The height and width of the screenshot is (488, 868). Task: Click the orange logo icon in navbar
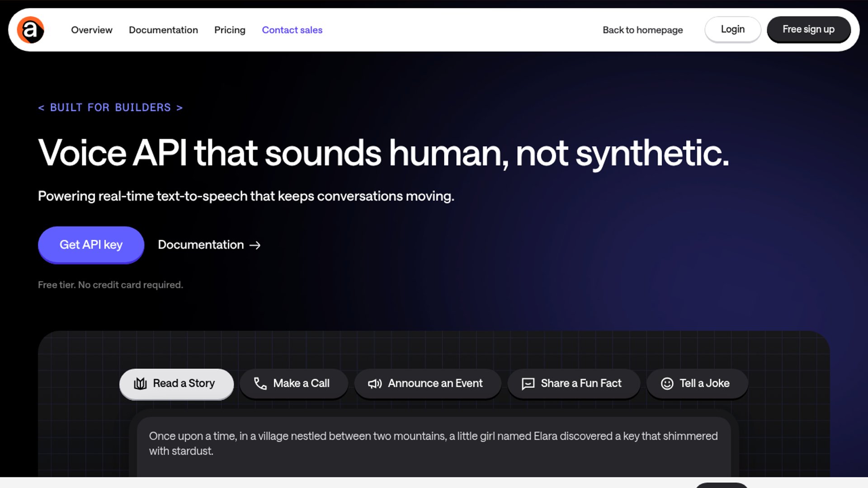(30, 30)
